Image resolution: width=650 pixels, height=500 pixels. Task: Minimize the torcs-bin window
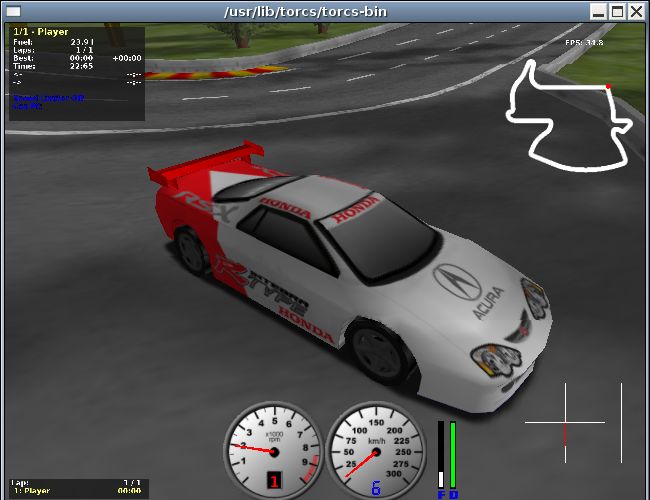click(x=598, y=12)
